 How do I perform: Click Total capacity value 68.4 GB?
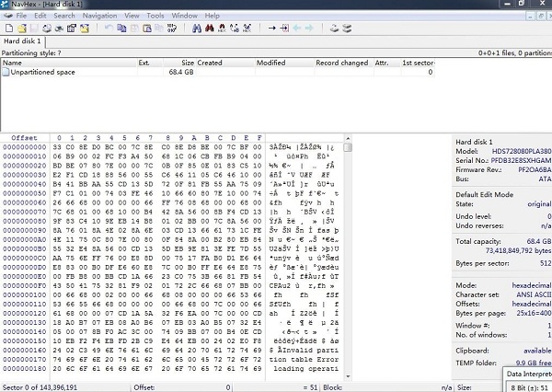pyautogui.click(x=538, y=241)
